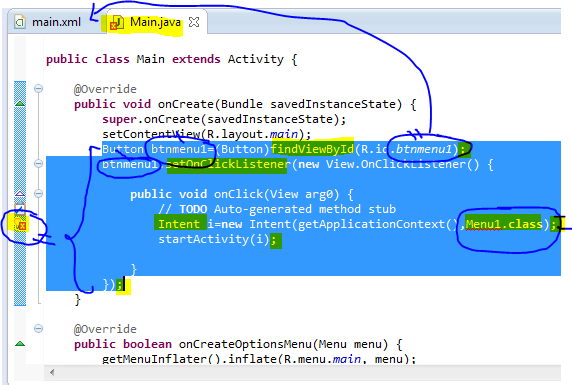Collapse the fold at the first @Override line

pos(38,89)
